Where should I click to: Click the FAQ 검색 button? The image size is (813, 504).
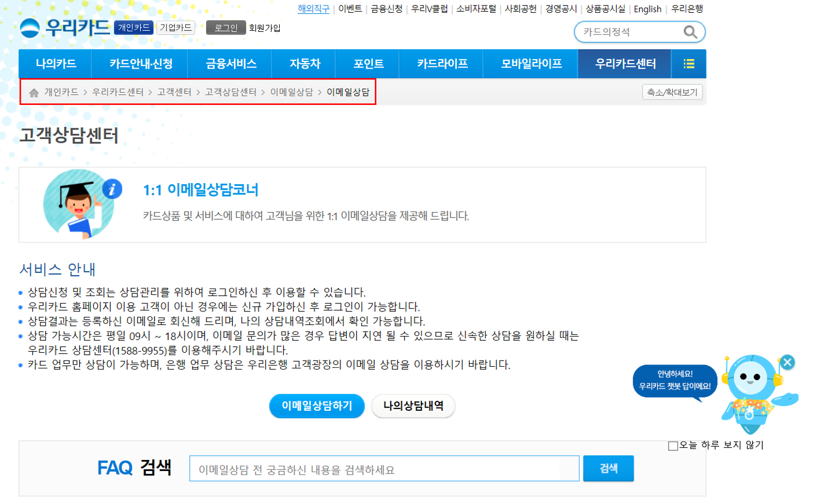(x=608, y=469)
